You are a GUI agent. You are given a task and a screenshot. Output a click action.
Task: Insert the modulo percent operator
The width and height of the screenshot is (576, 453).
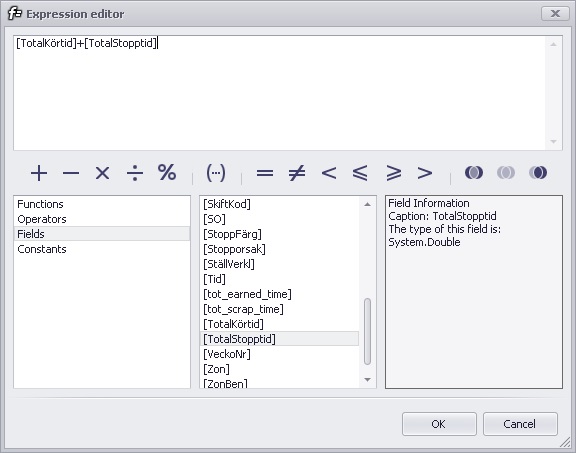tap(167, 172)
